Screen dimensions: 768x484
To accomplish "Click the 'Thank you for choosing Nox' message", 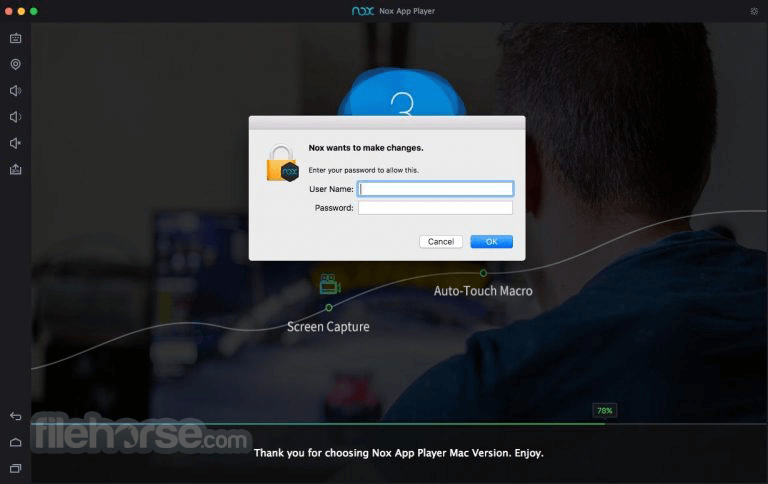I will click(399, 453).
